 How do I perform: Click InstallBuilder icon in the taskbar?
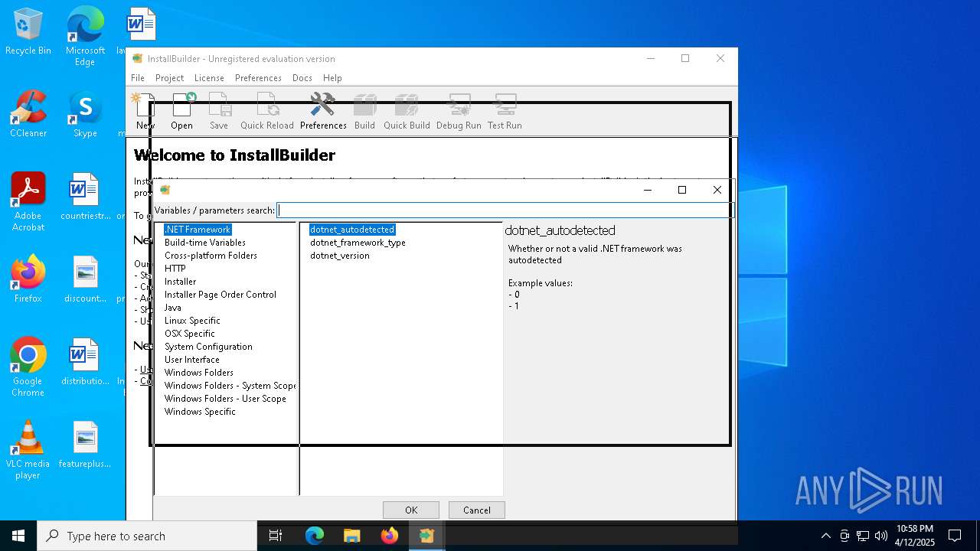(426, 536)
